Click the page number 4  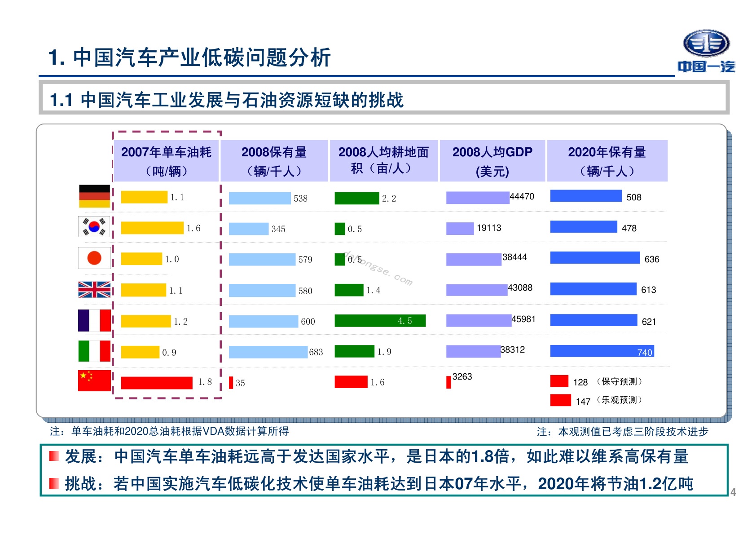(733, 492)
